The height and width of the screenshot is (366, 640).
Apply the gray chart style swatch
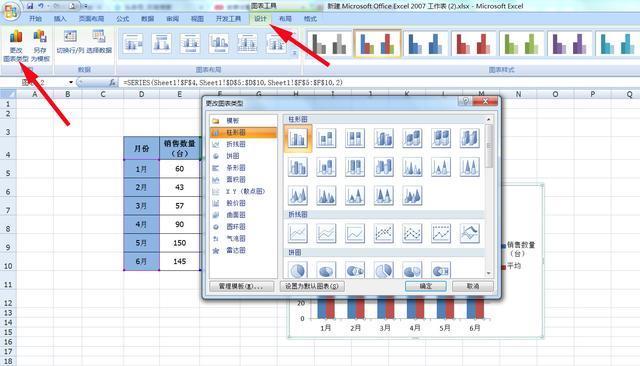[x=329, y=44]
